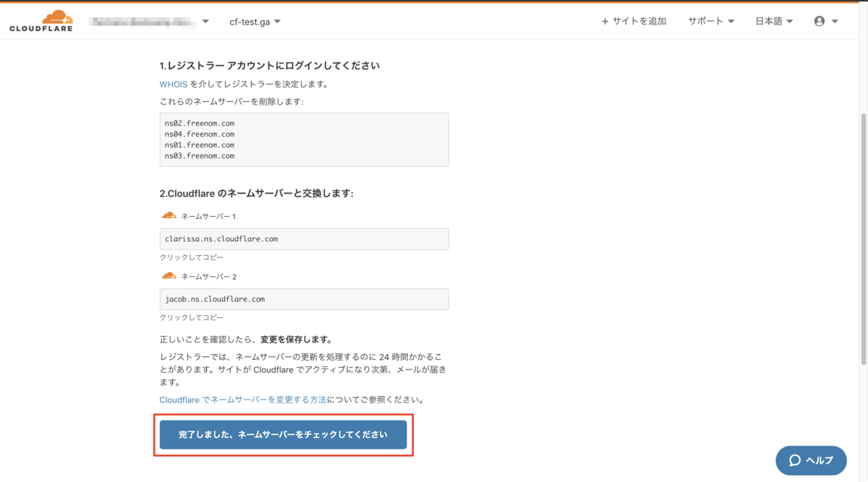The height and width of the screenshot is (482, 868).
Task: Click the freenom nameservers list box
Action: pos(304,139)
